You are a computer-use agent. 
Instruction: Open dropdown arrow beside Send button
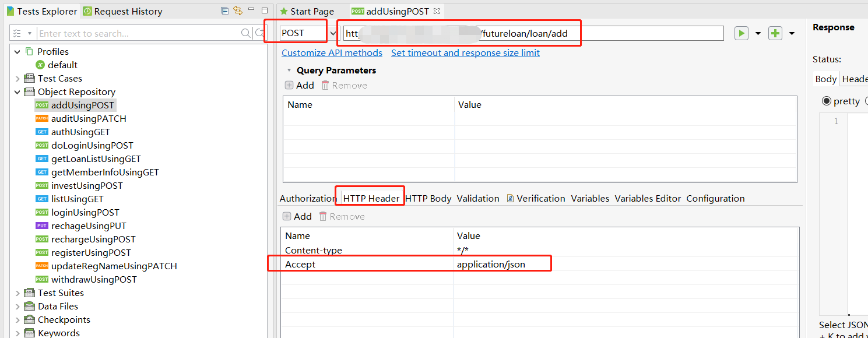[758, 34]
